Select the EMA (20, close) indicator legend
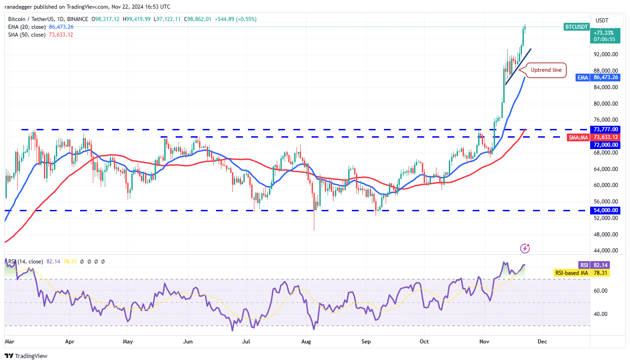This screenshot has height=364, width=630. pyautogui.click(x=27, y=27)
